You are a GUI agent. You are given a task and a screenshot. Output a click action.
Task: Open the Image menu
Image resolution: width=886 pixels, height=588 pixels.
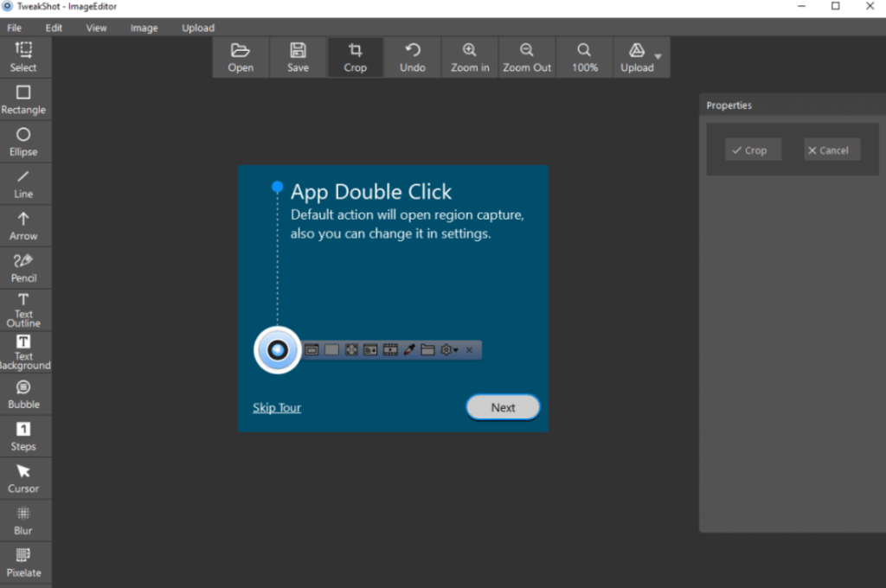click(144, 28)
